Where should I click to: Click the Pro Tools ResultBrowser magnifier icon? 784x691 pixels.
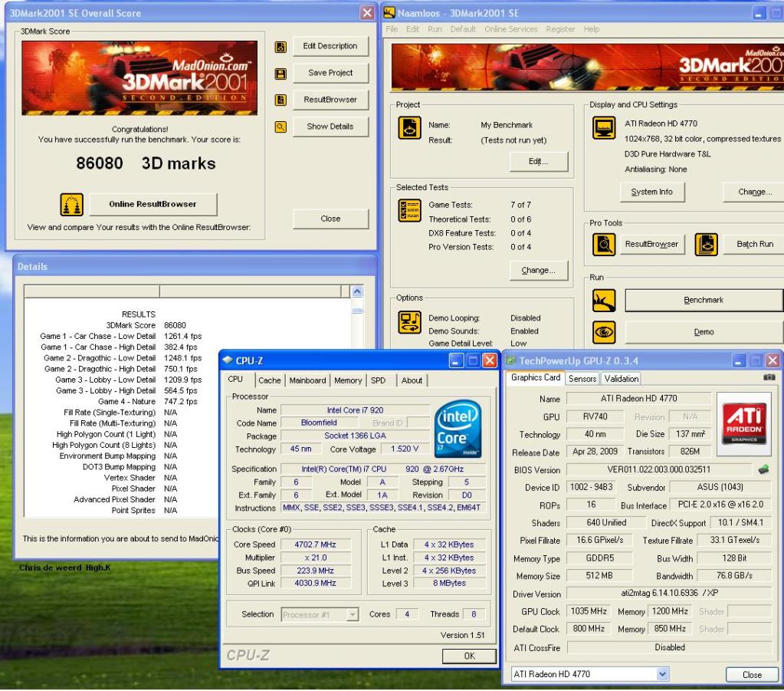click(x=603, y=245)
